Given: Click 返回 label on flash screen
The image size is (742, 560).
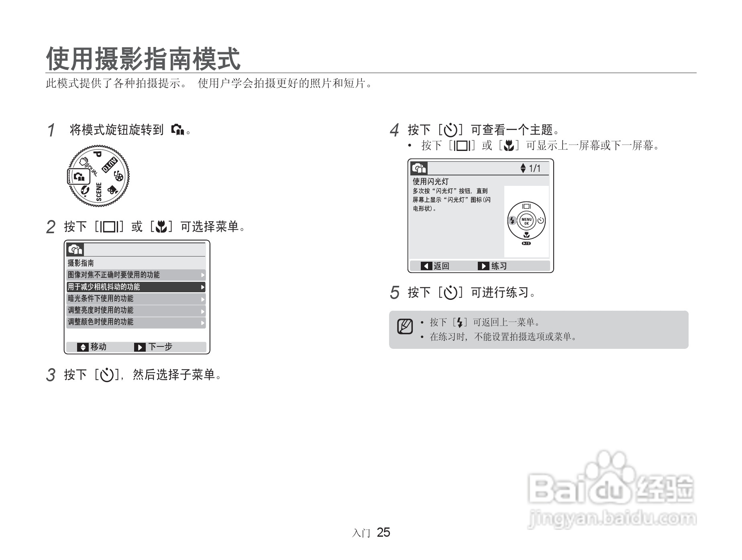Looking at the screenshot, I should (441, 266).
